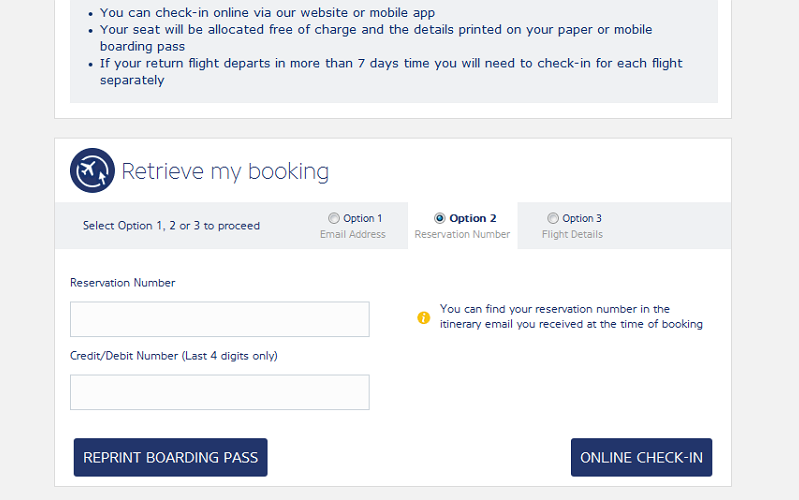Focus the Reservation Number text field
This screenshot has width=799, height=500.
coord(219,319)
